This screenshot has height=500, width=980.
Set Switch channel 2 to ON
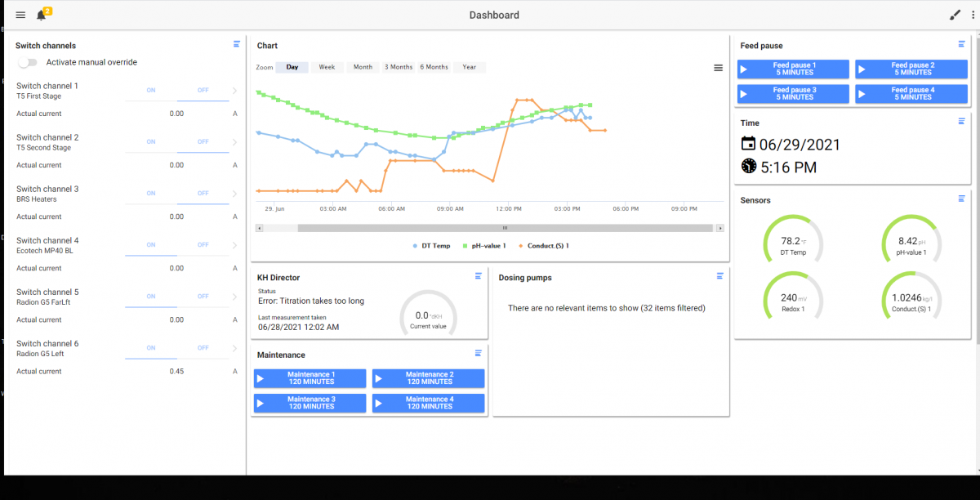click(151, 142)
